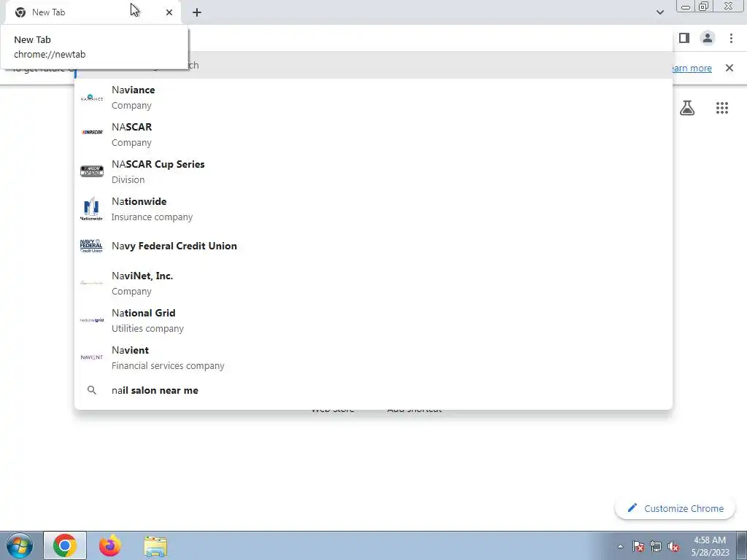747x560 pixels.
Task: Open the clock showing 4:58 AM
Action: coord(710,546)
